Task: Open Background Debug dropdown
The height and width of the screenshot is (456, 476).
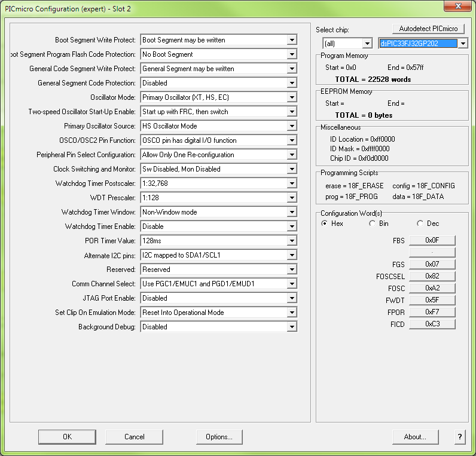Action: 292,327
